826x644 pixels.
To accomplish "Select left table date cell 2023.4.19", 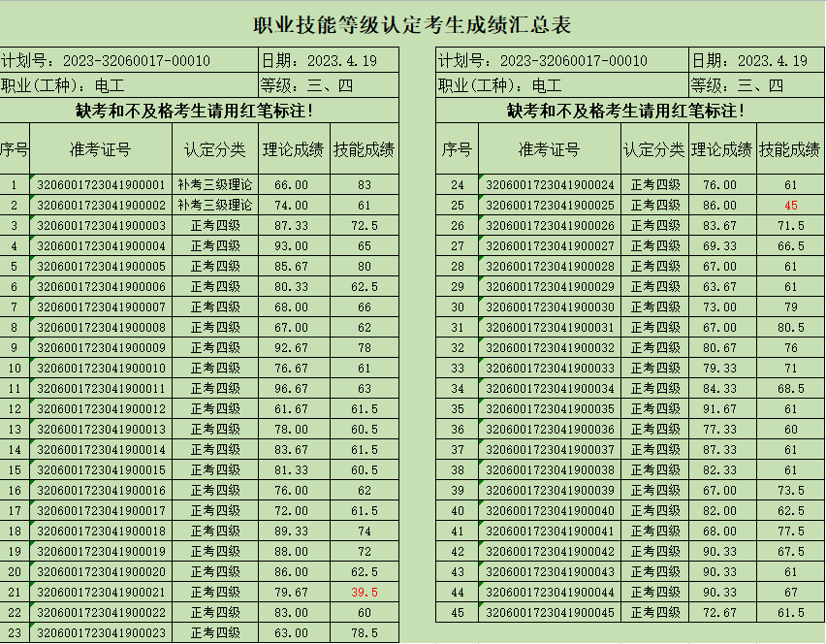I will 329,60.
